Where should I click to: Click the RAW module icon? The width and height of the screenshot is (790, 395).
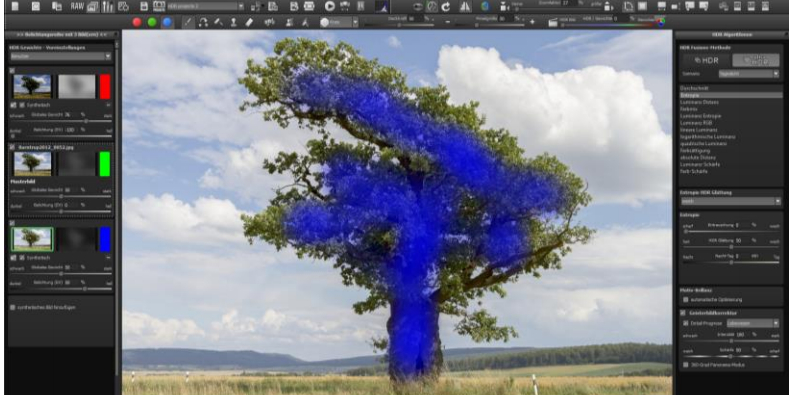(x=77, y=7)
